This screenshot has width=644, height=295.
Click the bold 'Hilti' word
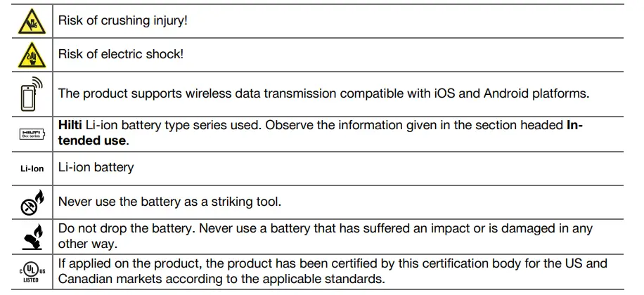click(x=71, y=125)
